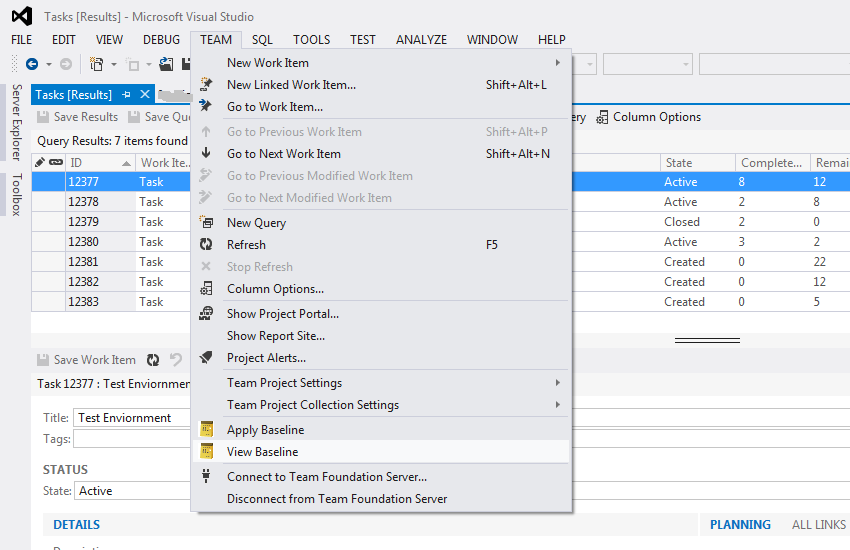Click the Column Options icon in menu
This screenshot has height=550, width=850.
click(x=206, y=288)
